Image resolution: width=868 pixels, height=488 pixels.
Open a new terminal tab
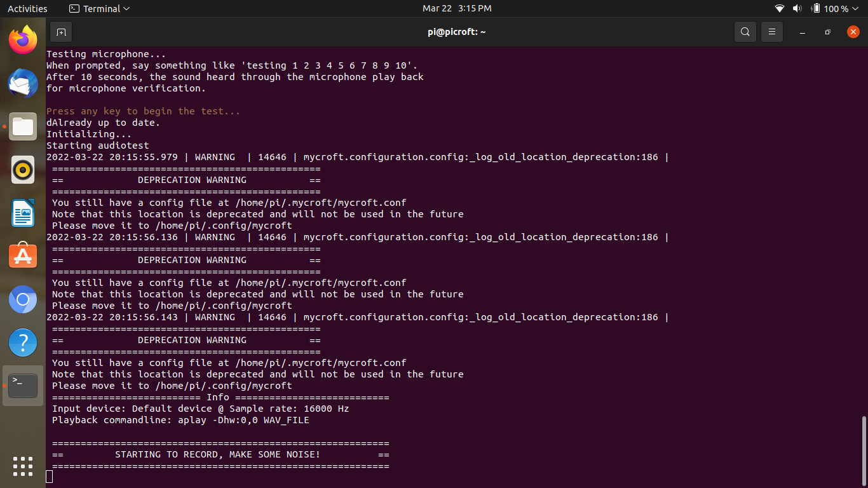coord(61,32)
